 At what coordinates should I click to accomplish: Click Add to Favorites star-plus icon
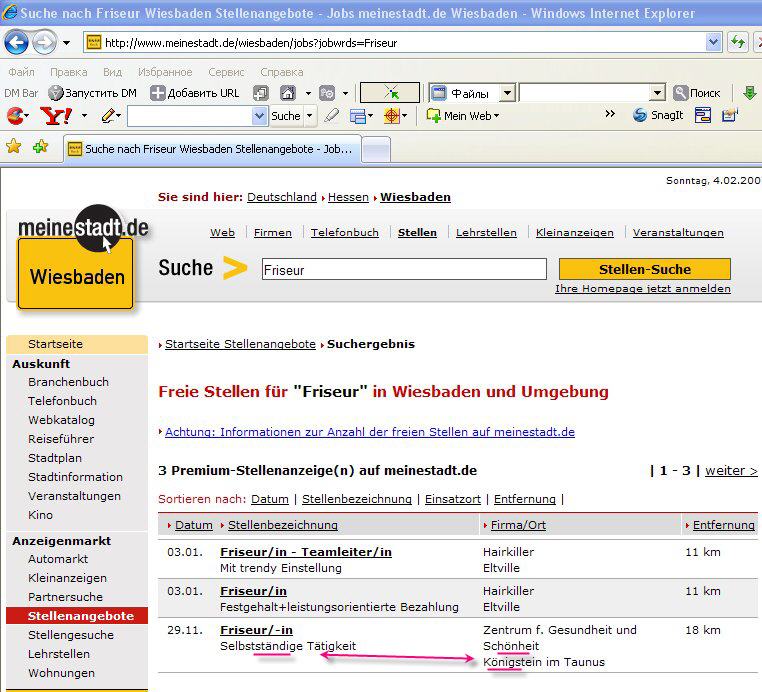point(40,146)
